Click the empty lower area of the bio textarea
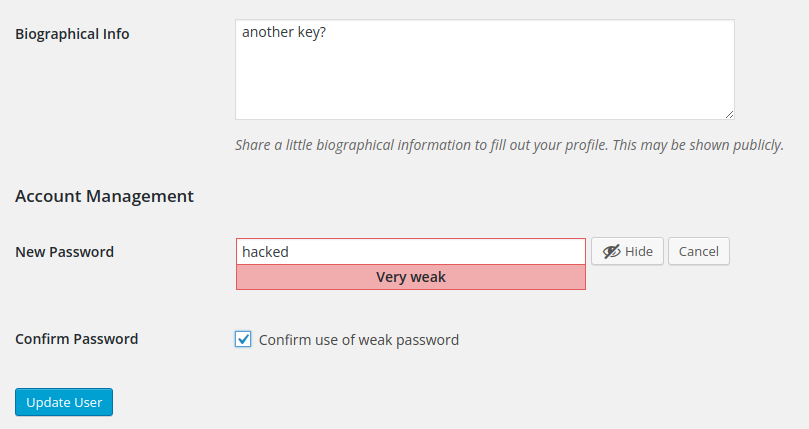 485,88
